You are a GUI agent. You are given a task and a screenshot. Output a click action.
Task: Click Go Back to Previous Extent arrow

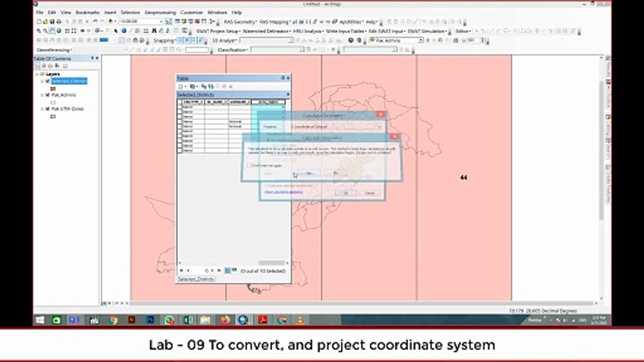(x=83, y=31)
